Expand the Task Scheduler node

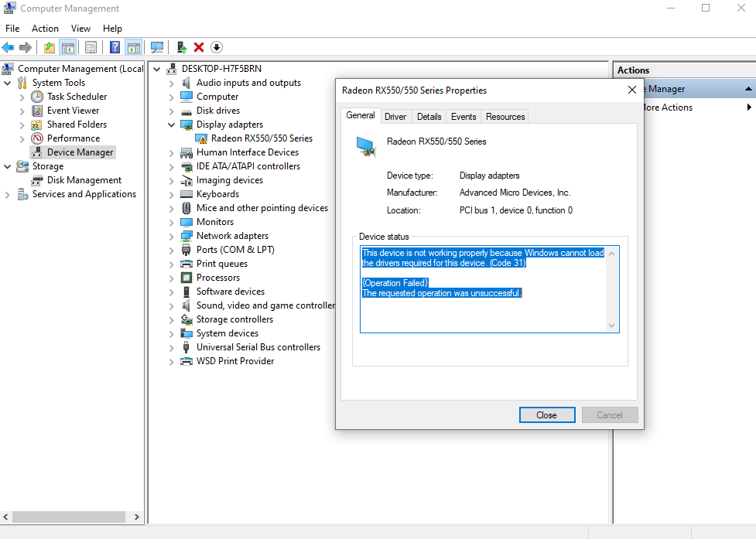[22, 97]
